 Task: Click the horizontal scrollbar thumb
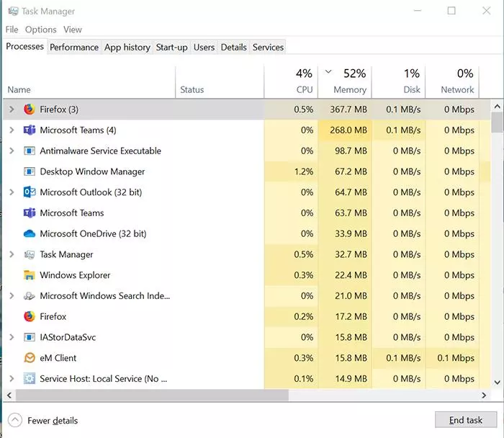tap(153, 395)
